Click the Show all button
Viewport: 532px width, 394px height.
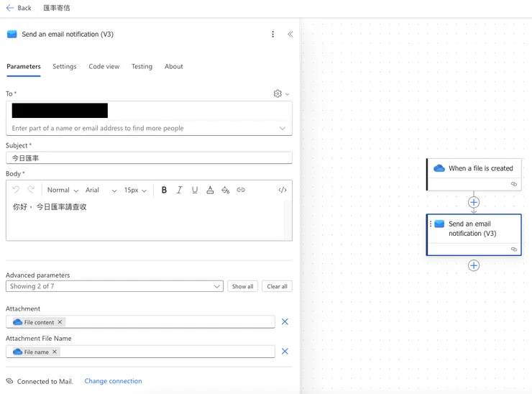click(x=242, y=286)
